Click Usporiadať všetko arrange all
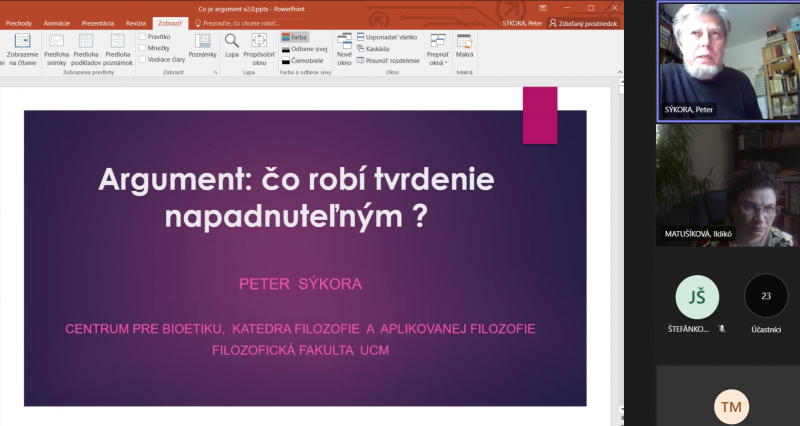800x426 pixels. (x=386, y=36)
